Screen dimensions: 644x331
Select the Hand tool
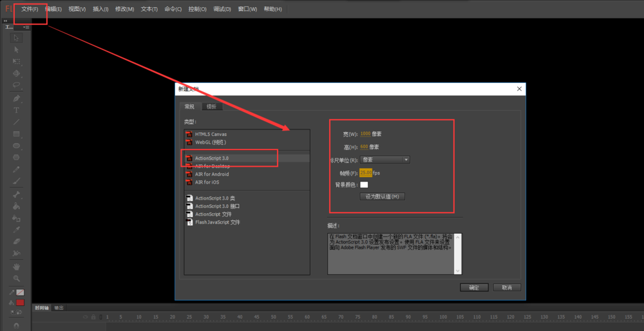click(17, 267)
